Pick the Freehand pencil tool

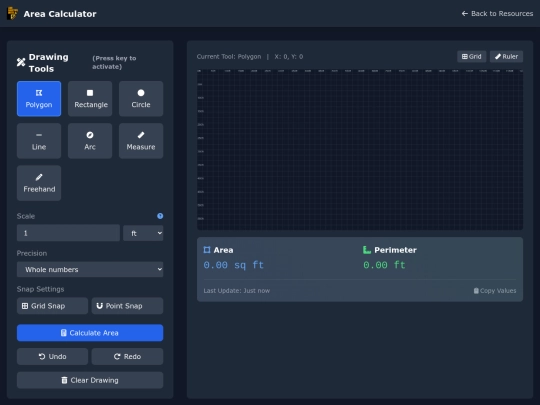(x=39, y=183)
